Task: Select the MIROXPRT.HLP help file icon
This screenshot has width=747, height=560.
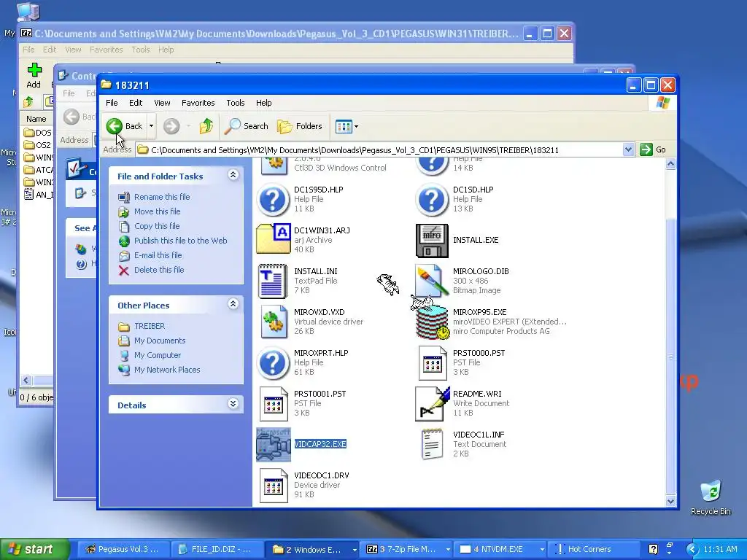Action: coord(273,363)
